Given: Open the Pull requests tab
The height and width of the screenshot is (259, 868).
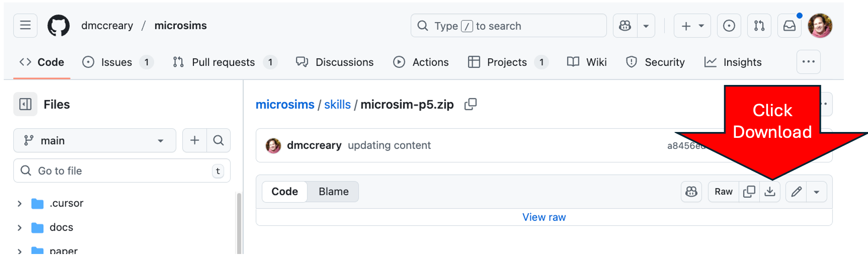Looking at the screenshot, I should pos(223,62).
